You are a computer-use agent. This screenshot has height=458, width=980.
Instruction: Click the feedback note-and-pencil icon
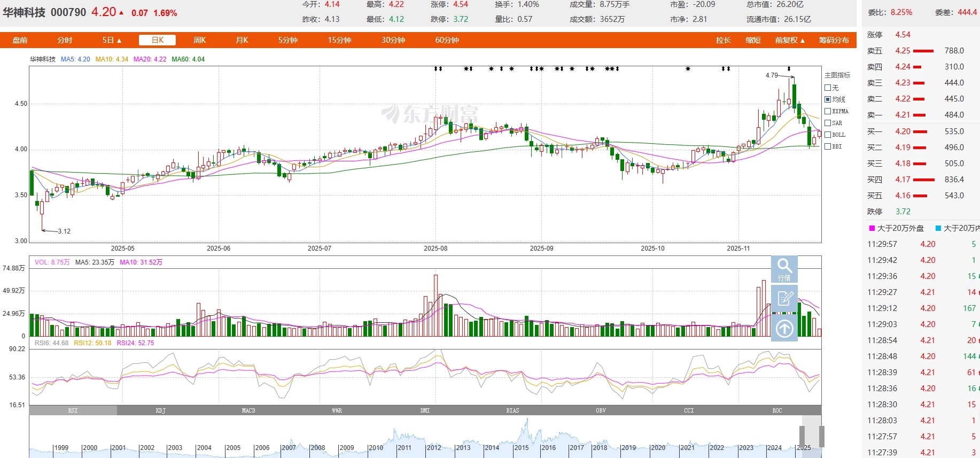(784, 298)
